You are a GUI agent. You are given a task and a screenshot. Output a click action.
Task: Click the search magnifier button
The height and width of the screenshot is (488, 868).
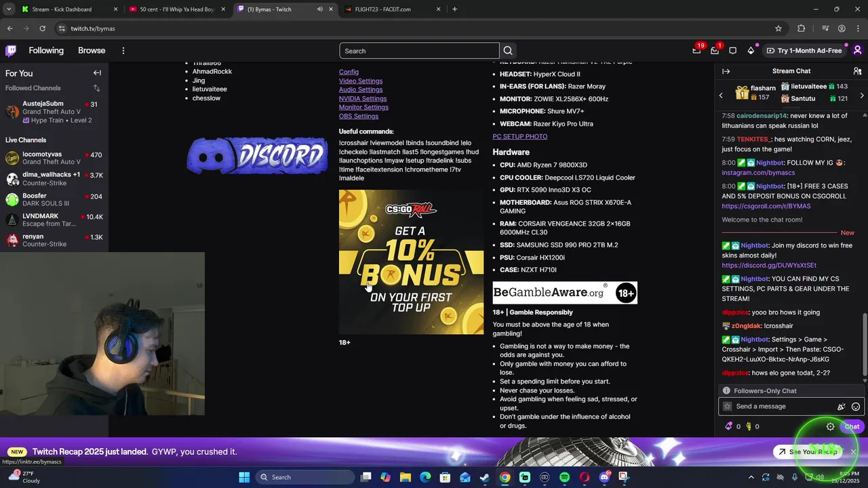(508, 51)
